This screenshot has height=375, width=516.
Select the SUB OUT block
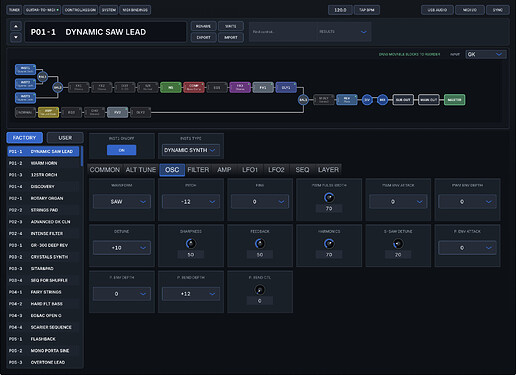coord(403,100)
